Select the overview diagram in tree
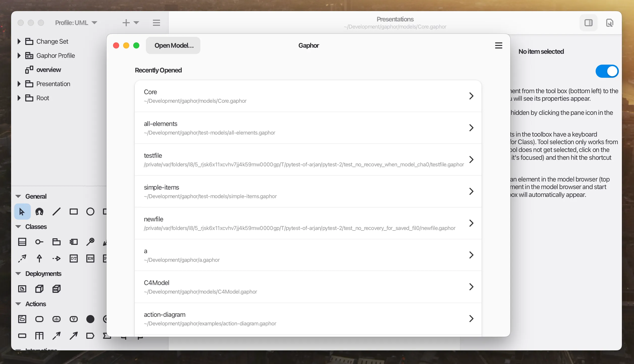The width and height of the screenshot is (634, 364). [x=48, y=70]
